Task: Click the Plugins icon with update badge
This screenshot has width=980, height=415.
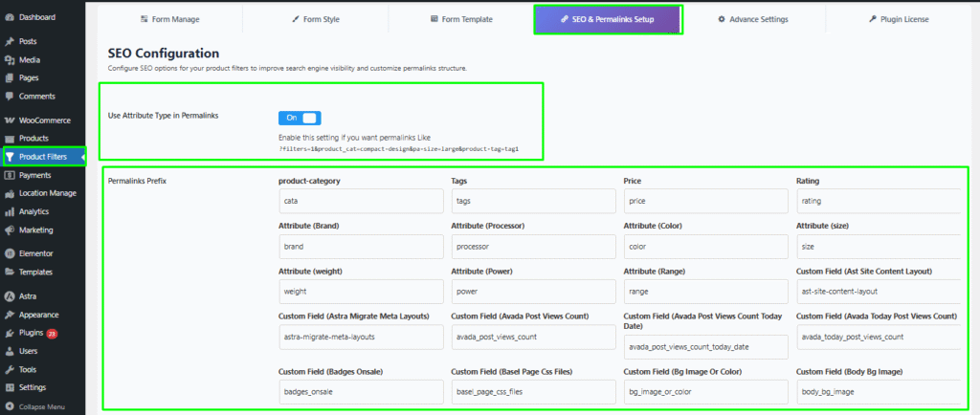Action: pos(10,333)
